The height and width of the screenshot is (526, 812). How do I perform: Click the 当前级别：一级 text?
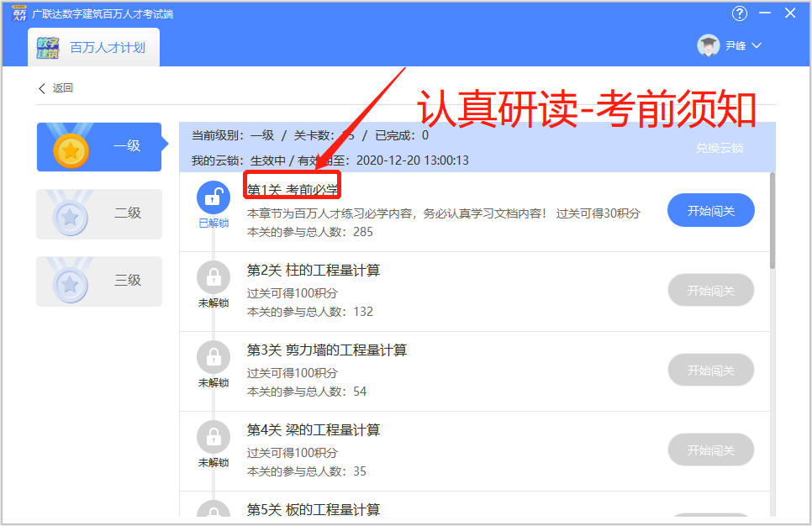233,135
